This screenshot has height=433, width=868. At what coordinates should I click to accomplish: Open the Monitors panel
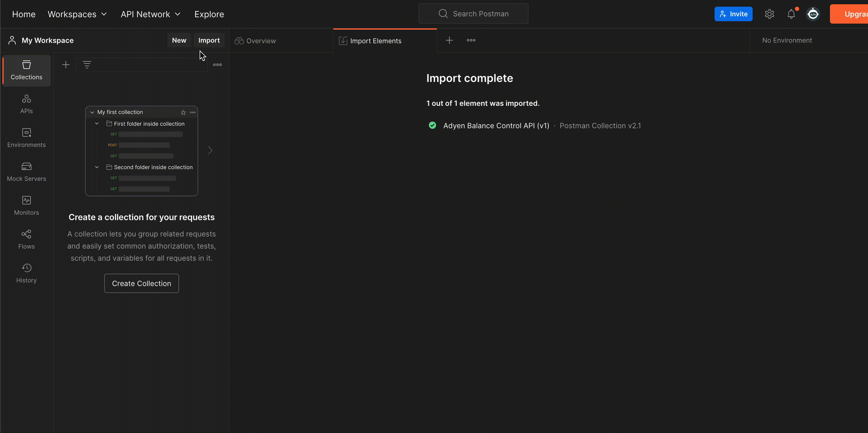(26, 205)
